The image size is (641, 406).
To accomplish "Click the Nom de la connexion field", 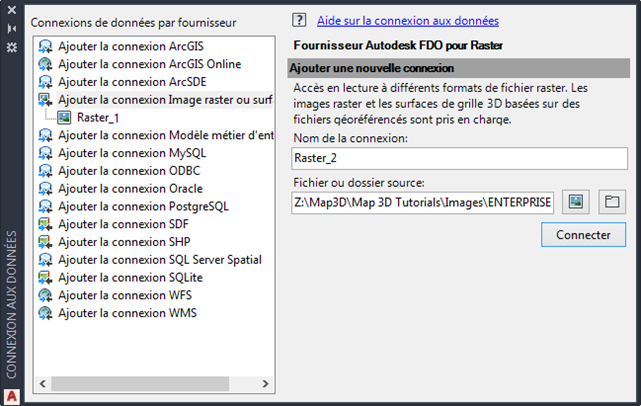I will 458,159.
